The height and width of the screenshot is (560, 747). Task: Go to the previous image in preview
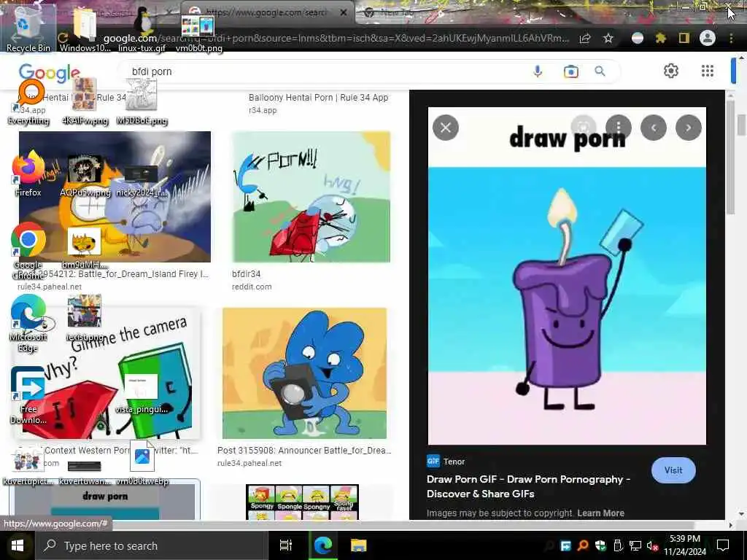(653, 128)
